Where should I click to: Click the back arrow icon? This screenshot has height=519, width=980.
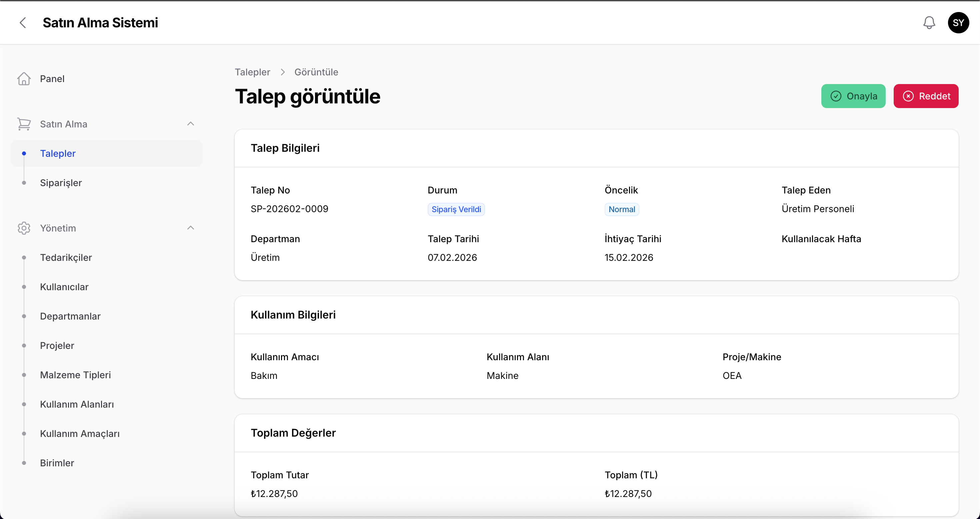[x=23, y=23]
